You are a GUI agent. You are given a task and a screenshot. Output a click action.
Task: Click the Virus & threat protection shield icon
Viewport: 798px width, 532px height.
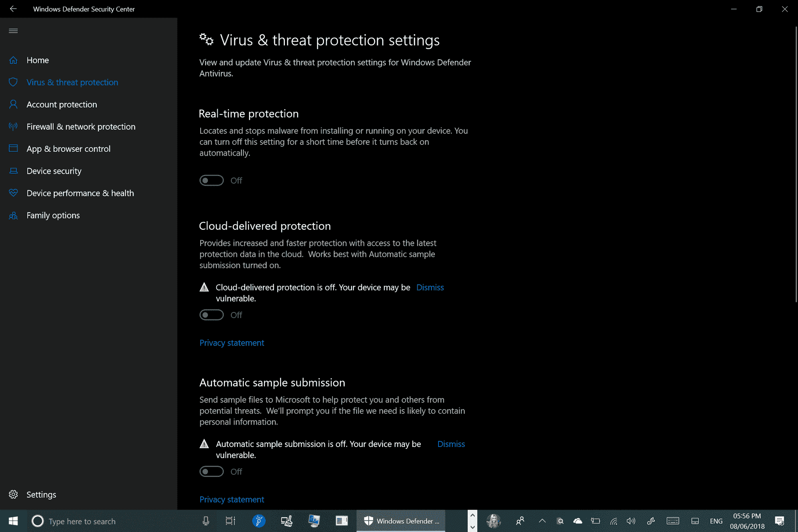click(13, 82)
